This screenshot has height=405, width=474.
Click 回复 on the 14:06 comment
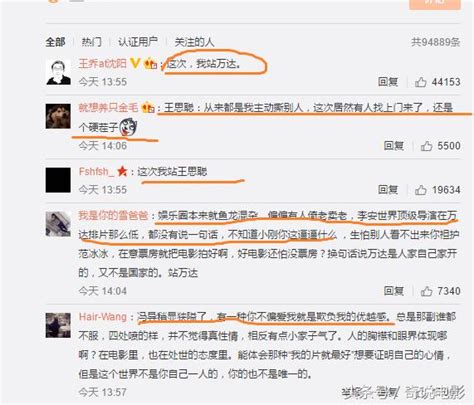click(x=394, y=146)
